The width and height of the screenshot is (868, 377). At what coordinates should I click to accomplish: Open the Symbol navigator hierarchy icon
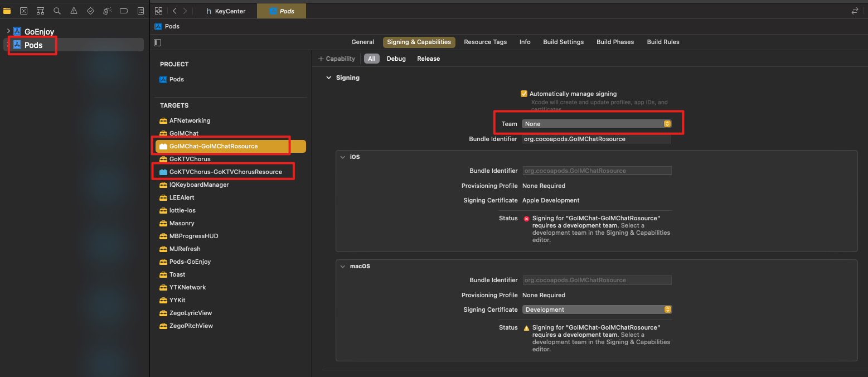point(40,11)
